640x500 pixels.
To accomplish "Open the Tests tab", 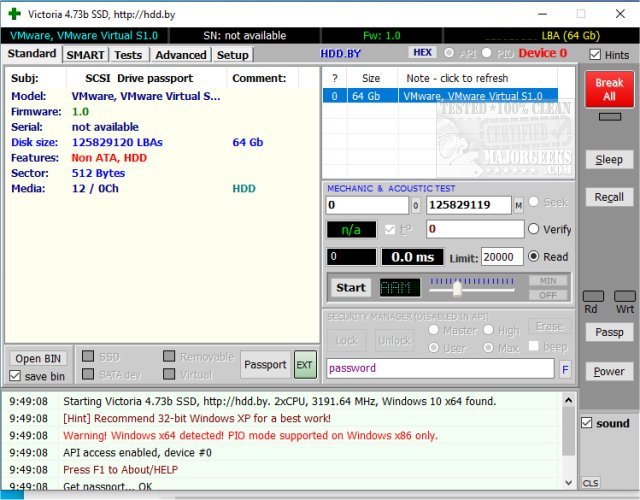I will click(x=128, y=55).
